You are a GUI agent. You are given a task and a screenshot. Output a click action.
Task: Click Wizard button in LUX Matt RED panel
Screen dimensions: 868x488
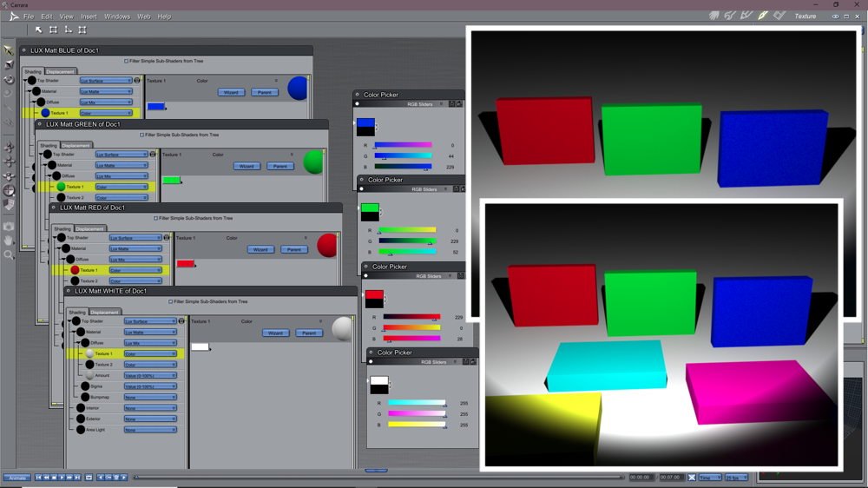point(260,250)
